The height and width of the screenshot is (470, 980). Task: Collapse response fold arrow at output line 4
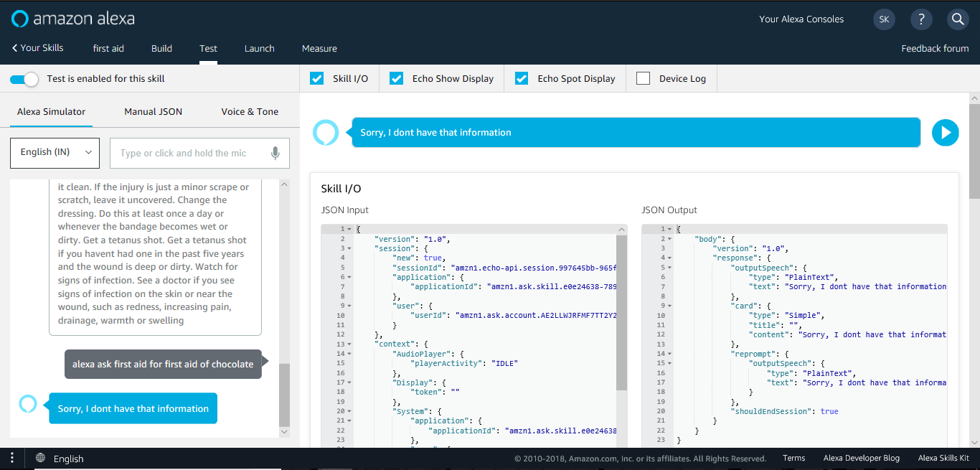(x=671, y=258)
